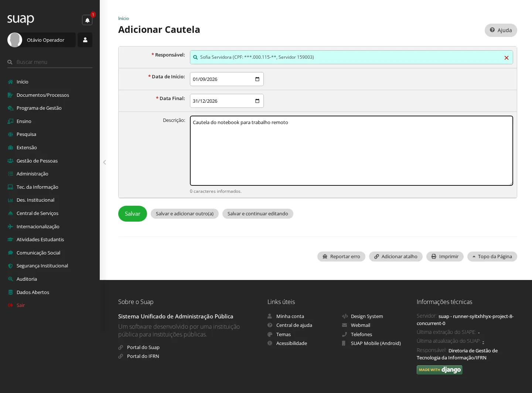Clear the selected Responsável with red X

(x=507, y=58)
